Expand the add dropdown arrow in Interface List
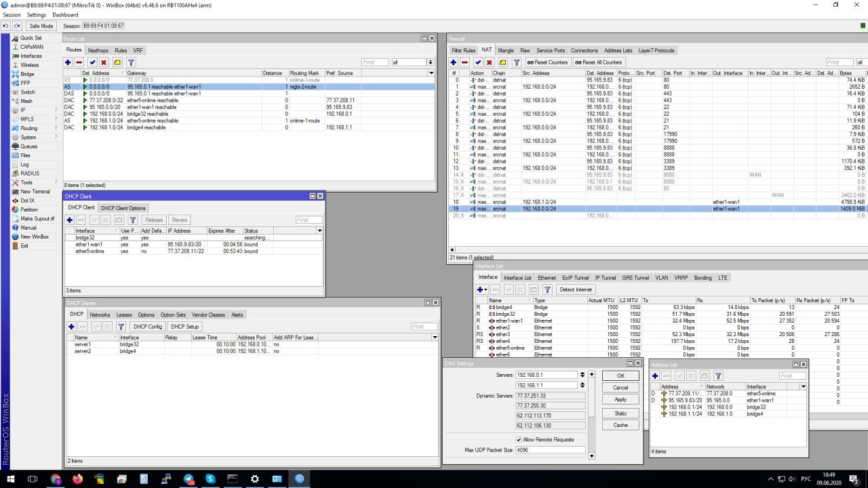This screenshot has width=868, height=488. [486, 289]
